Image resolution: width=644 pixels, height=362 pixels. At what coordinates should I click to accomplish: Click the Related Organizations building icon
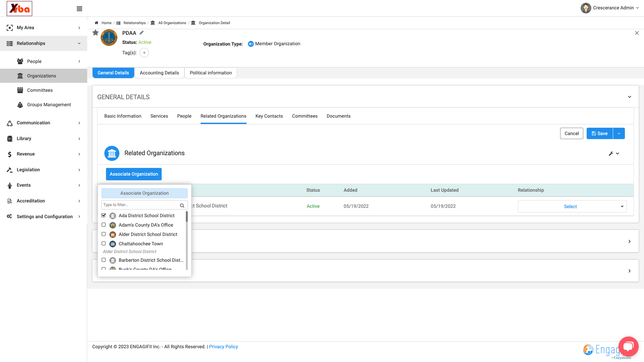click(112, 153)
